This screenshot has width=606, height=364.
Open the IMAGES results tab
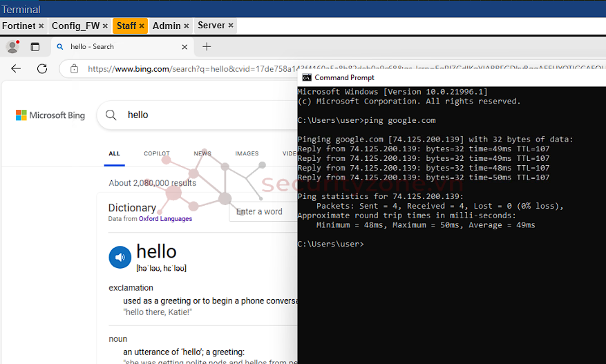coord(247,154)
